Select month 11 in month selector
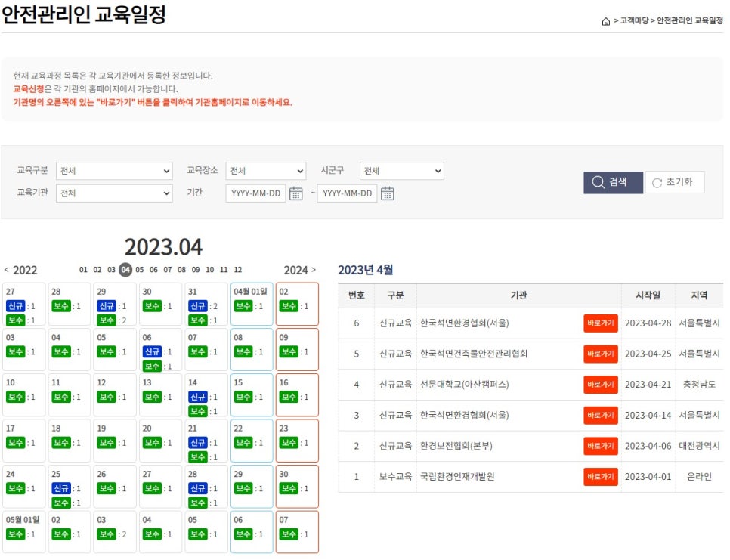The width and height of the screenshot is (730, 560). click(x=224, y=270)
